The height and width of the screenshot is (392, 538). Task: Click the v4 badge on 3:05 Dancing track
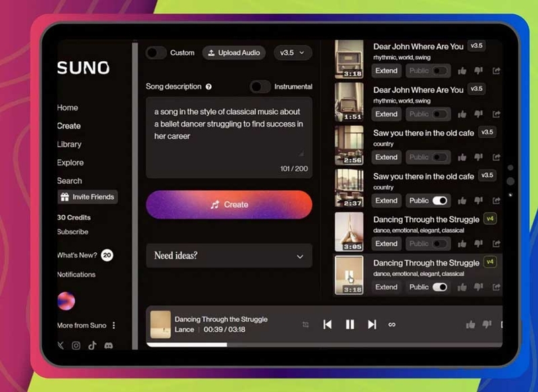(490, 219)
